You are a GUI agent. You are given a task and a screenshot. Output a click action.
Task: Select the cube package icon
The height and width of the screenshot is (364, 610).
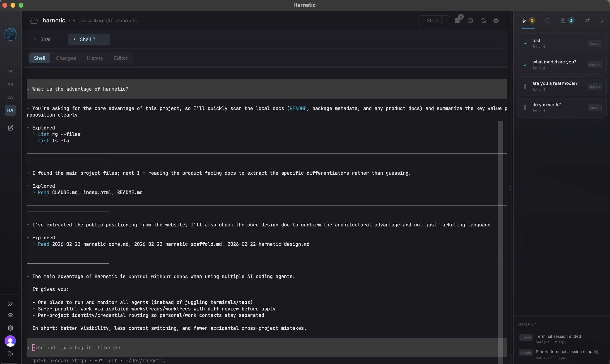tap(470, 21)
